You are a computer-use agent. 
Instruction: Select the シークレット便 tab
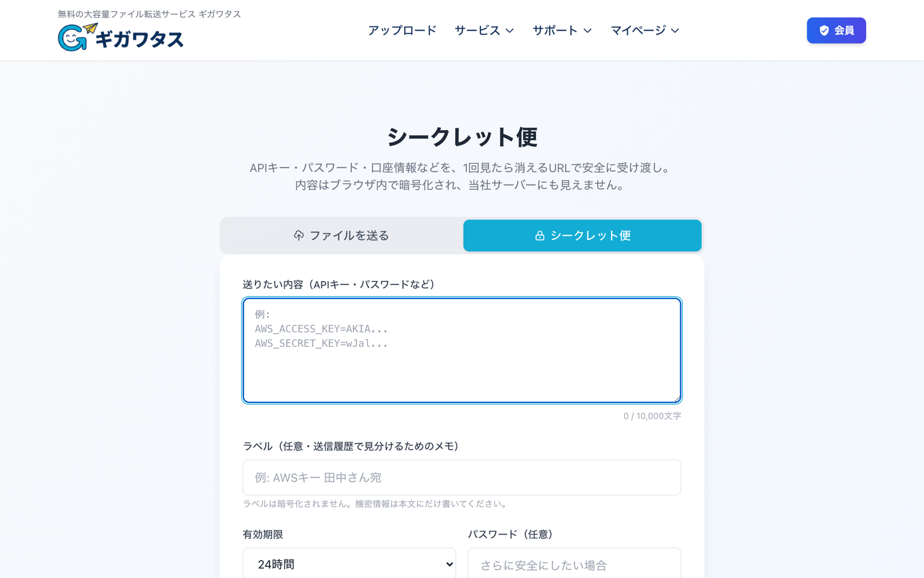click(x=582, y=235)
